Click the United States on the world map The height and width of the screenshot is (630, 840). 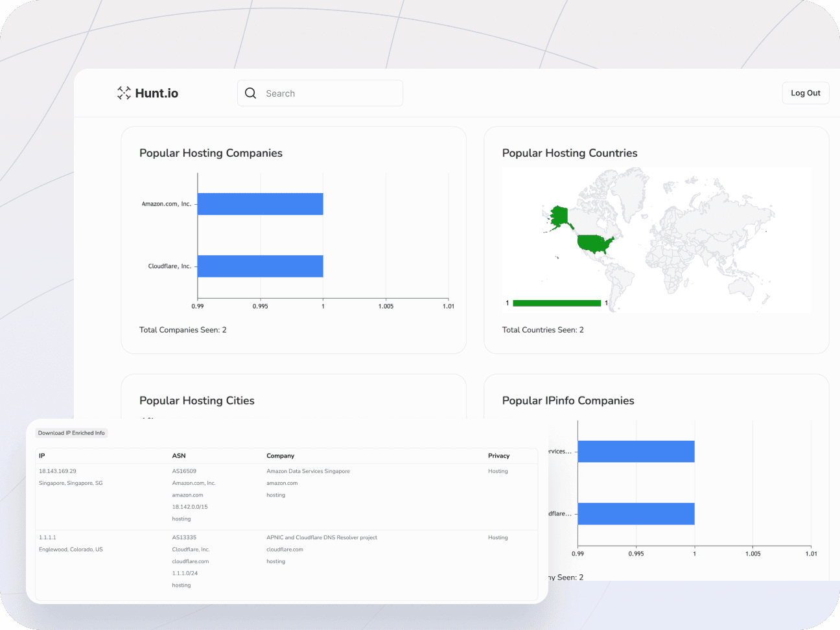pos(594,244)
